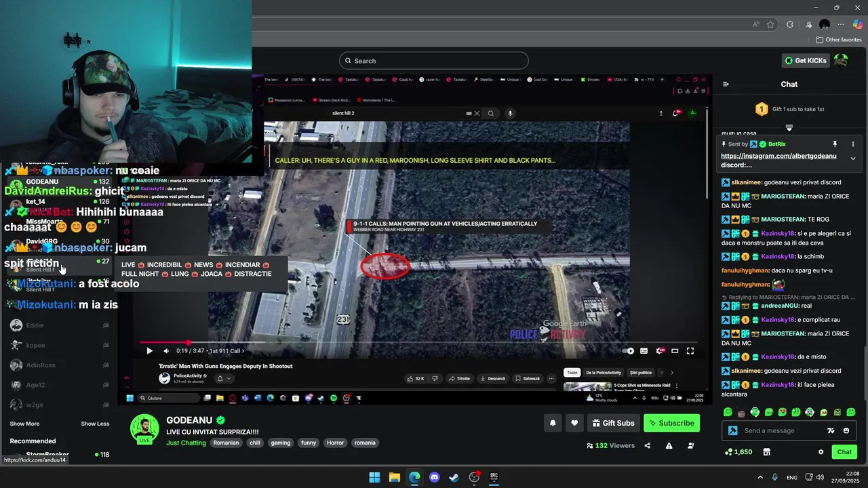
Task: Click Show Less in sidebar
Action: tap(95, 424)
